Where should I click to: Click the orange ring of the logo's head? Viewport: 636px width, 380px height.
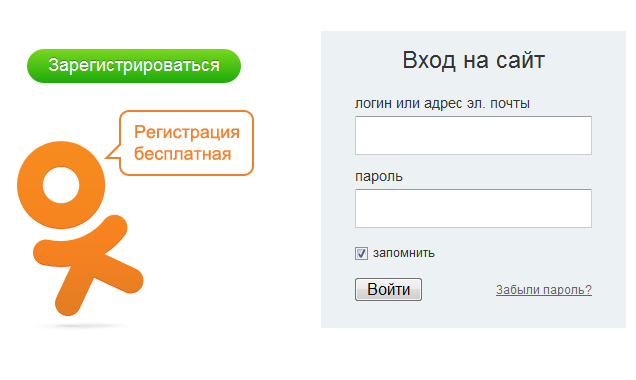(x=61, y=152)
